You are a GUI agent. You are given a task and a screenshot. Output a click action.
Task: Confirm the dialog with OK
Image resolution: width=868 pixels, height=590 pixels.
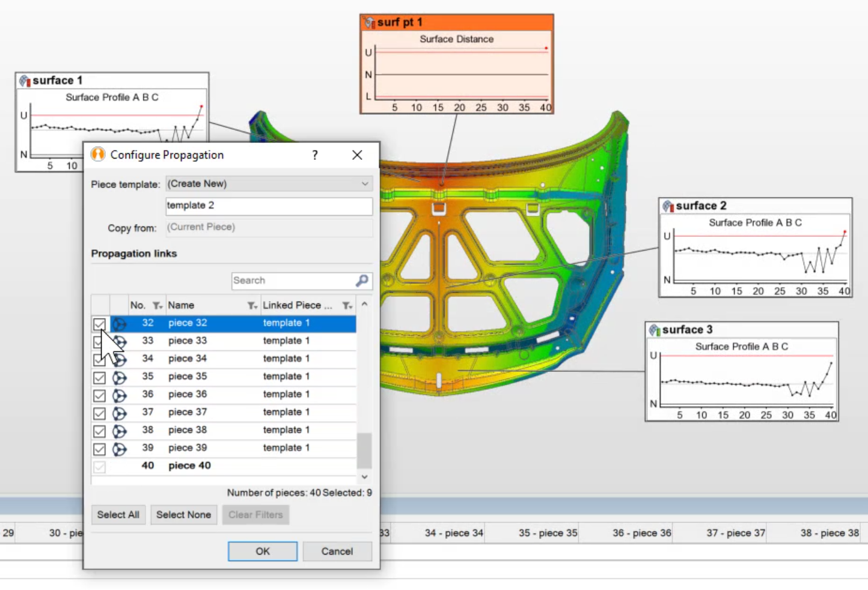coord(263,552)
